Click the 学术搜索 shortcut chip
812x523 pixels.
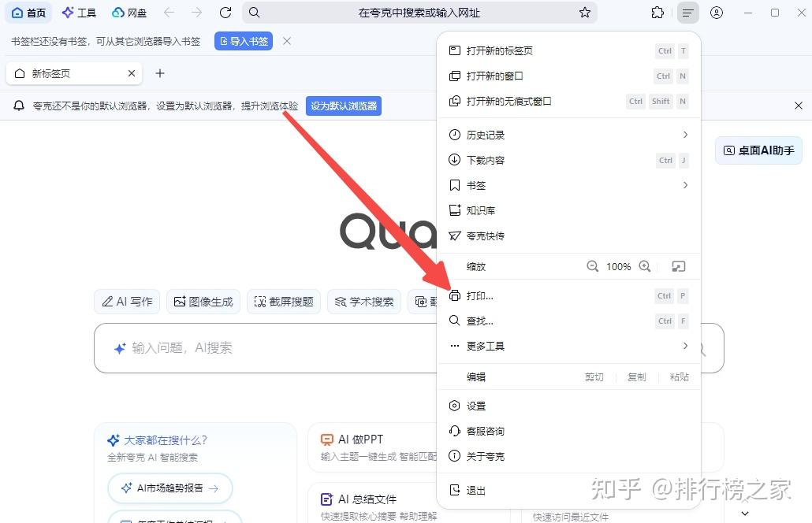pyautogui.click(x=364, y=302)
